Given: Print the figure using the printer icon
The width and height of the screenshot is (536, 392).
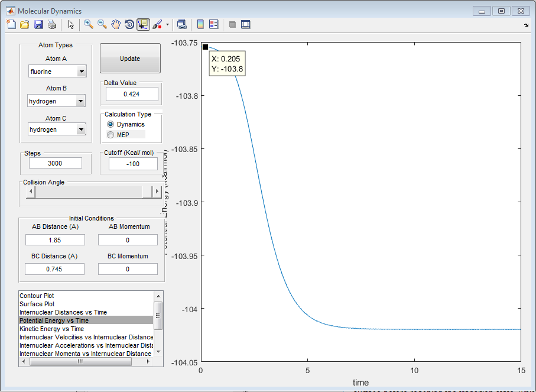Looking at the screenshot, I should (52, 24).
